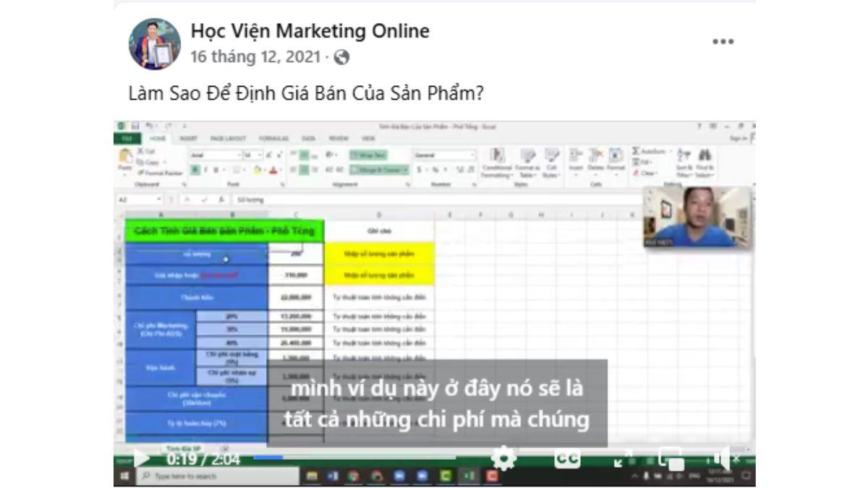Switch to Excel DATA tab
868x488 pixels.
coord(309,138)
